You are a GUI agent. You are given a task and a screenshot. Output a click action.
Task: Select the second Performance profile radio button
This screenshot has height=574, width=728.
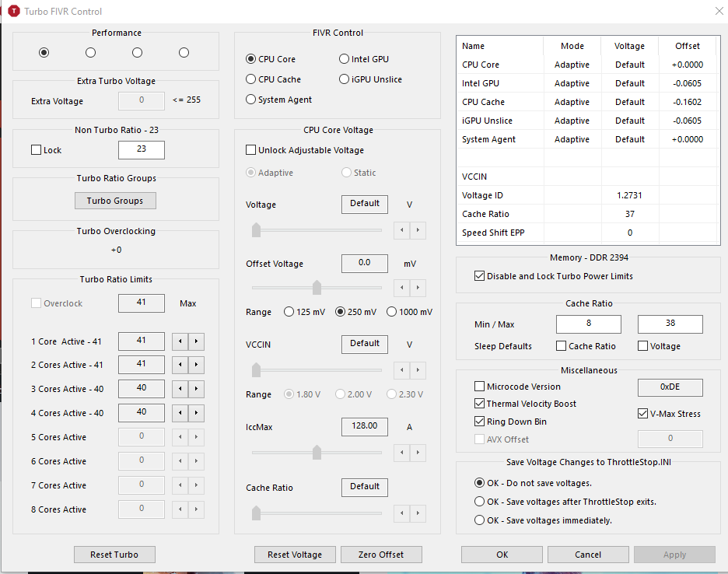click(90, 52)
